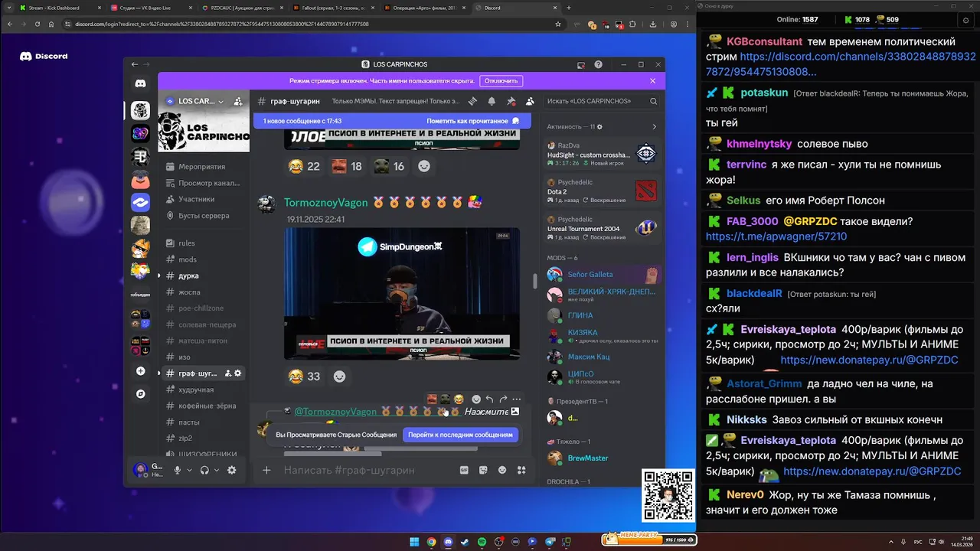Open the Мероприятия item
This screenshot has width=980, height=551.
pyautogui.click(x=204, y=167)
